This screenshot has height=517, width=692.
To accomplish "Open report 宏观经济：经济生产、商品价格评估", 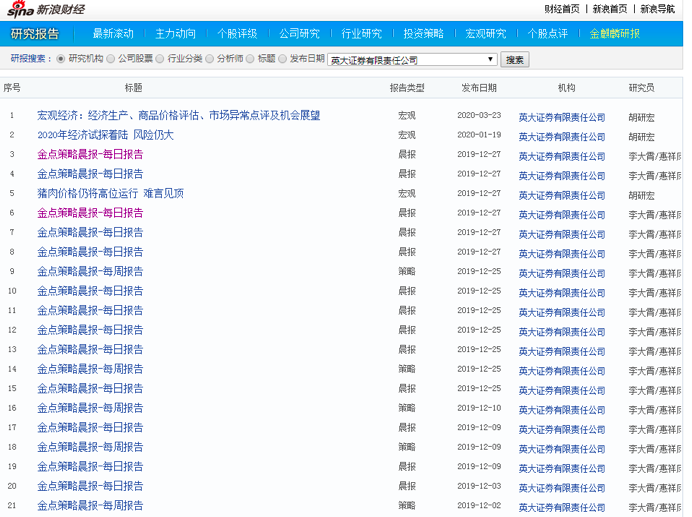I will (179, 116).
